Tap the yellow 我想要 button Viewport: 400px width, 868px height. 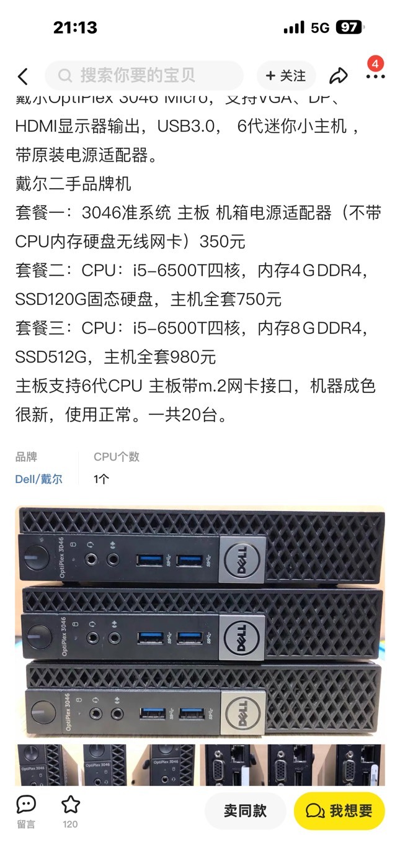[x=339, y=811]
